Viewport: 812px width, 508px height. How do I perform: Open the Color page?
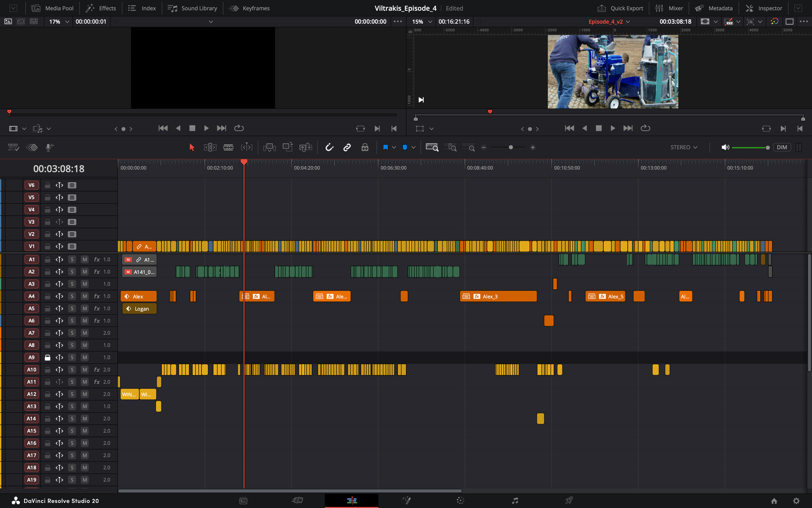(x=461, y=500)
